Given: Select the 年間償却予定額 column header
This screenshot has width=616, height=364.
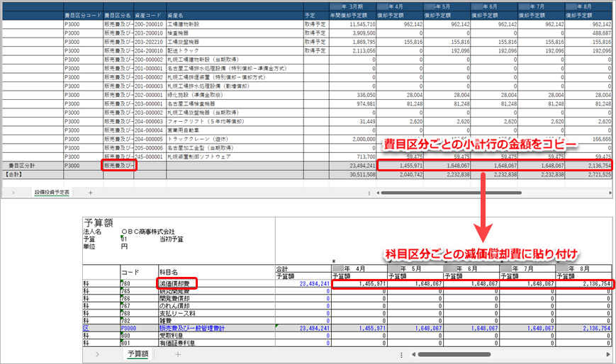Looking at the screenshot, I should point(353,16).
